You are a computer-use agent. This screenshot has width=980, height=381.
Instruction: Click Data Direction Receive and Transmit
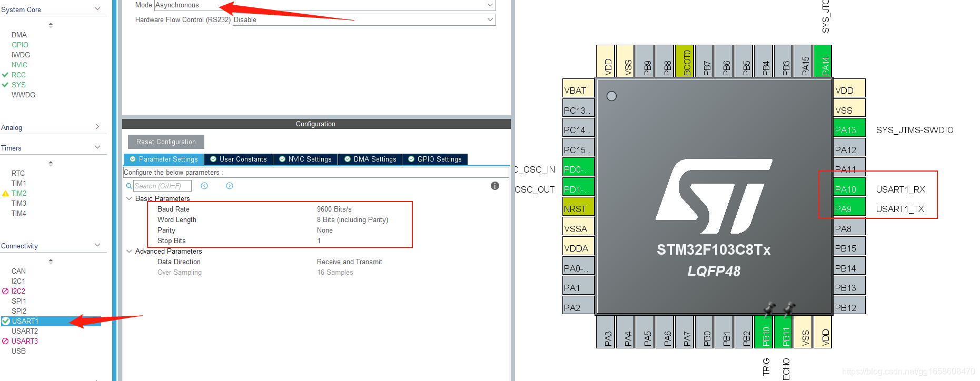point(350,262)
